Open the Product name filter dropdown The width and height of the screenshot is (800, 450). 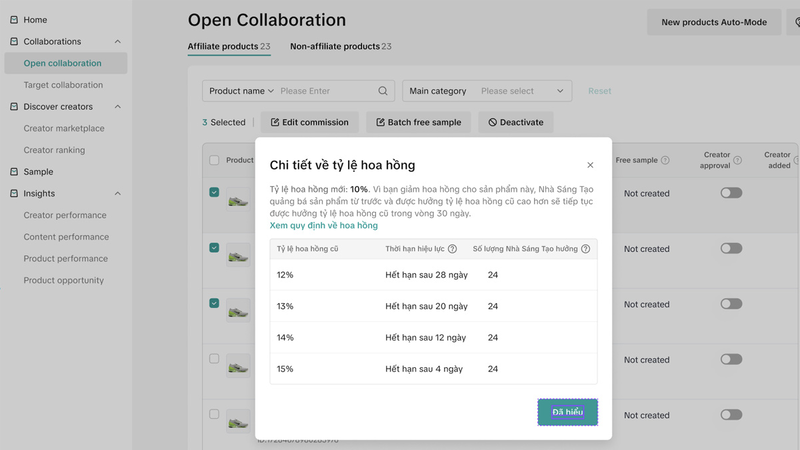240,91
